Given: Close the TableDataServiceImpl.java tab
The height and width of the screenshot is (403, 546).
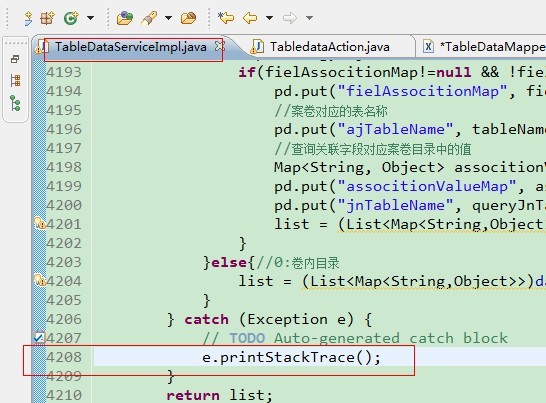Looking at the screenshot, I should click(x=219, y=46).
